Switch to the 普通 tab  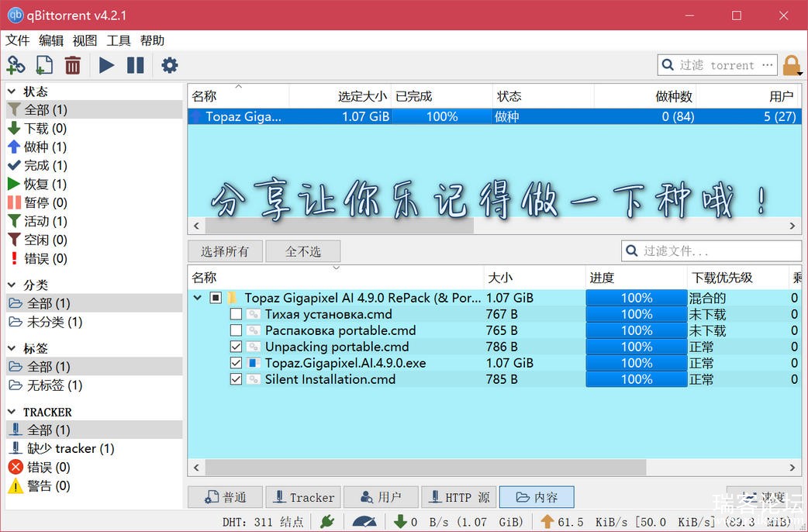(225, 497)
